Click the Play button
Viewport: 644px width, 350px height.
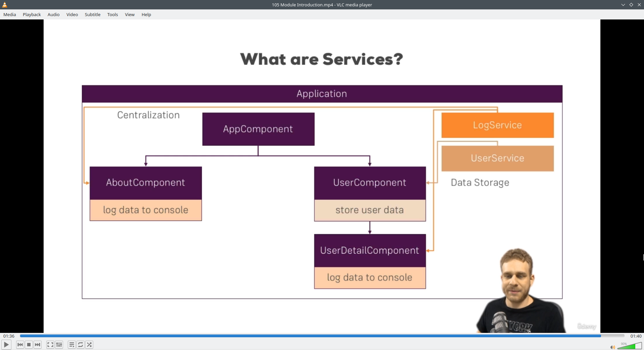pos(6,345)
